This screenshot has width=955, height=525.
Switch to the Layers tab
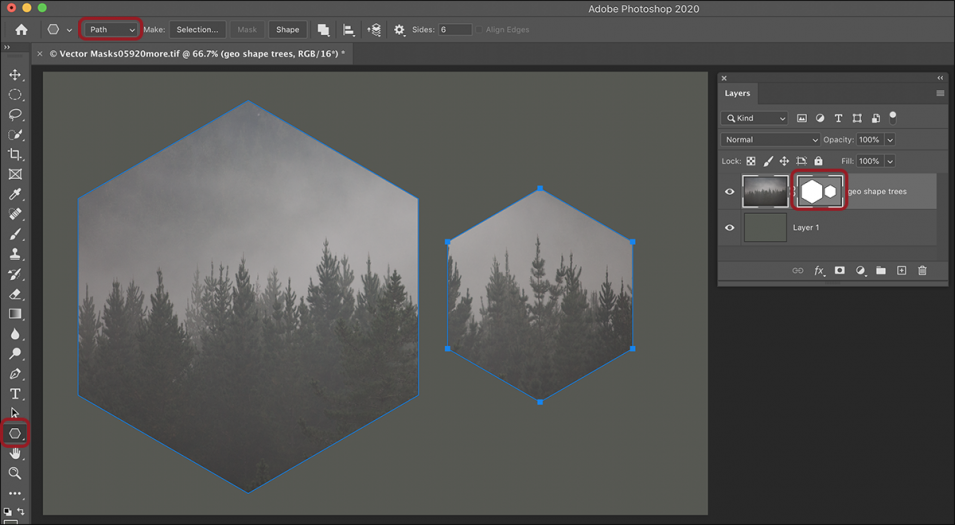[737, 93]
